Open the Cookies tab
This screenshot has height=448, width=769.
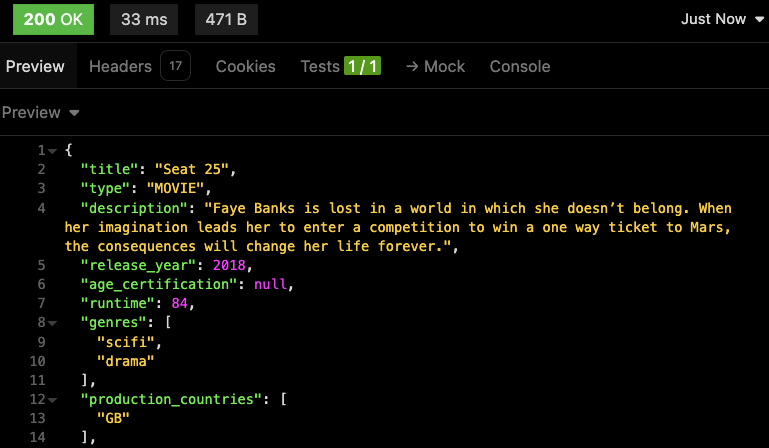[x=246, y=66]
